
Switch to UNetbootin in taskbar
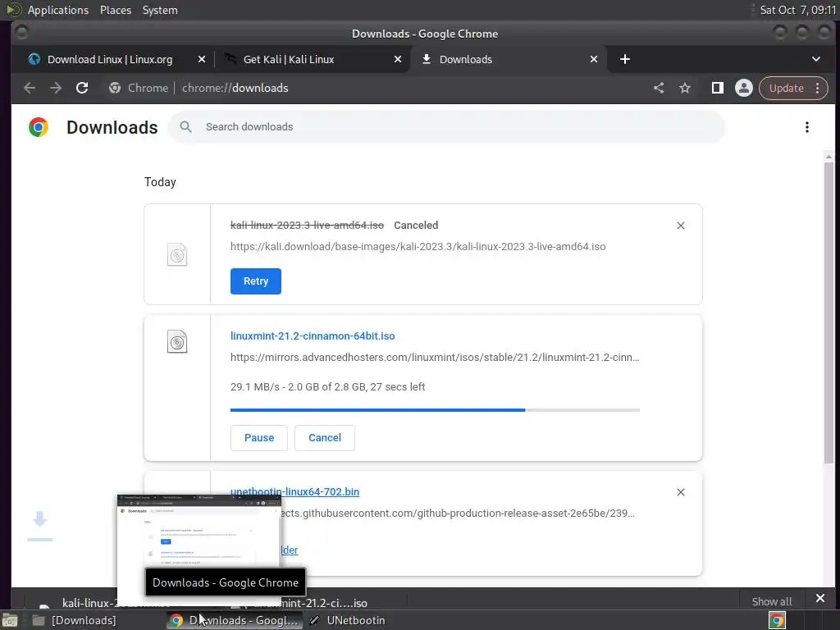pos(348,620)
